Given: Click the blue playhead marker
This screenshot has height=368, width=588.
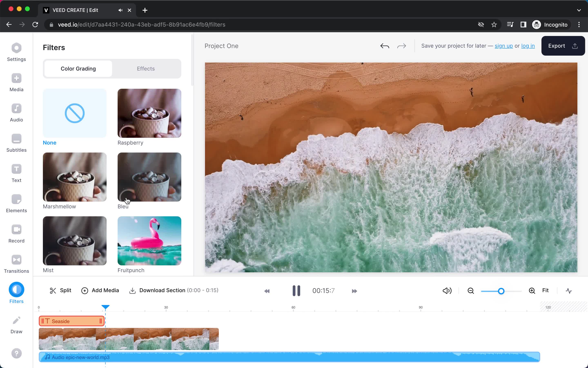Looking at the screenshot, I should (105, 307).
